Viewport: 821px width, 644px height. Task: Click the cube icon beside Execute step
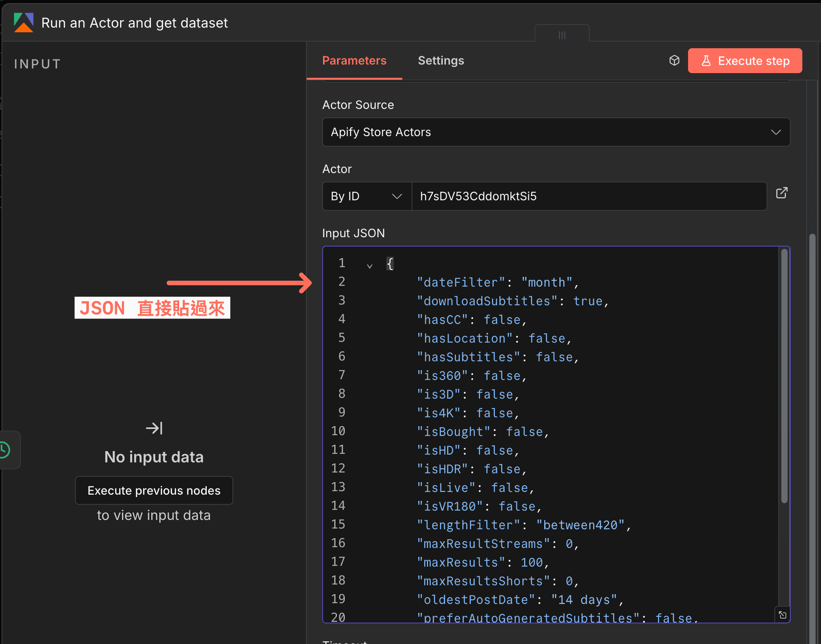(674, 60)
